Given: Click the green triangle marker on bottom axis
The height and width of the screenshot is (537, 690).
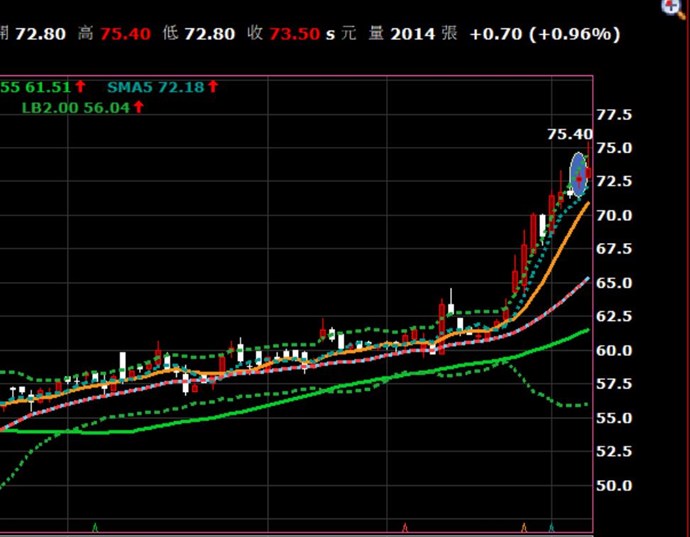Looking at the screenshot, I should click(95, 527).
